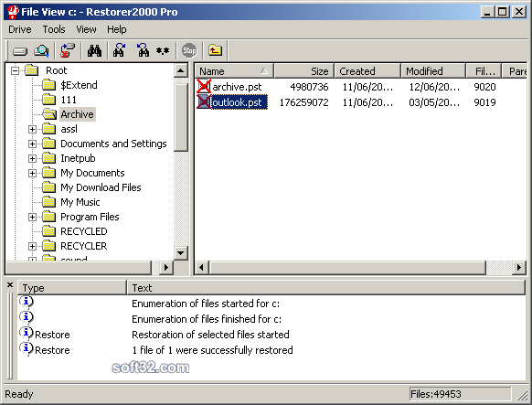The height and width of the screenshot is (405, 532).
Task: Collapse the Root tree node
Action: point(15,71)
